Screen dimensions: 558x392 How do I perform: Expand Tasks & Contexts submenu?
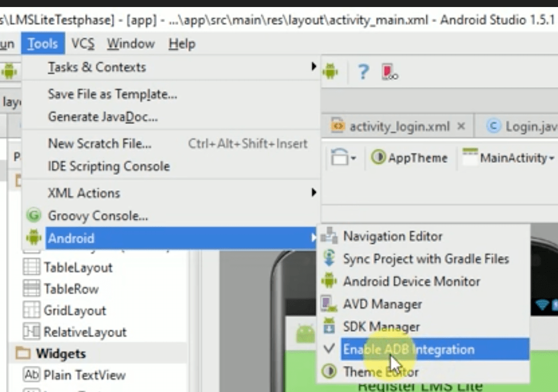coord(171,67)
